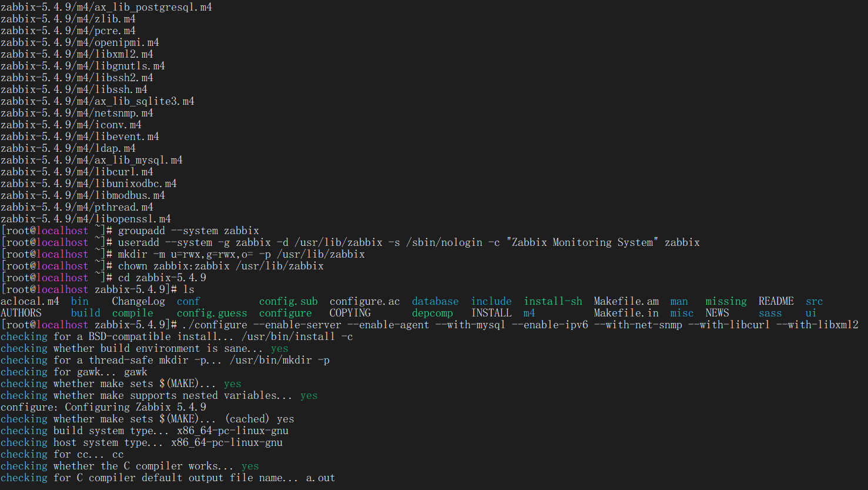The width and height of the screenshot is (868, 490).
Task: Select the database directory in file listing
Action: point(435,301)
